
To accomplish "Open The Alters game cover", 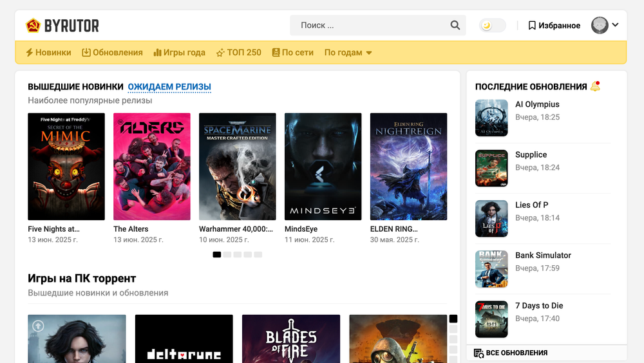I will click(152, 167).
